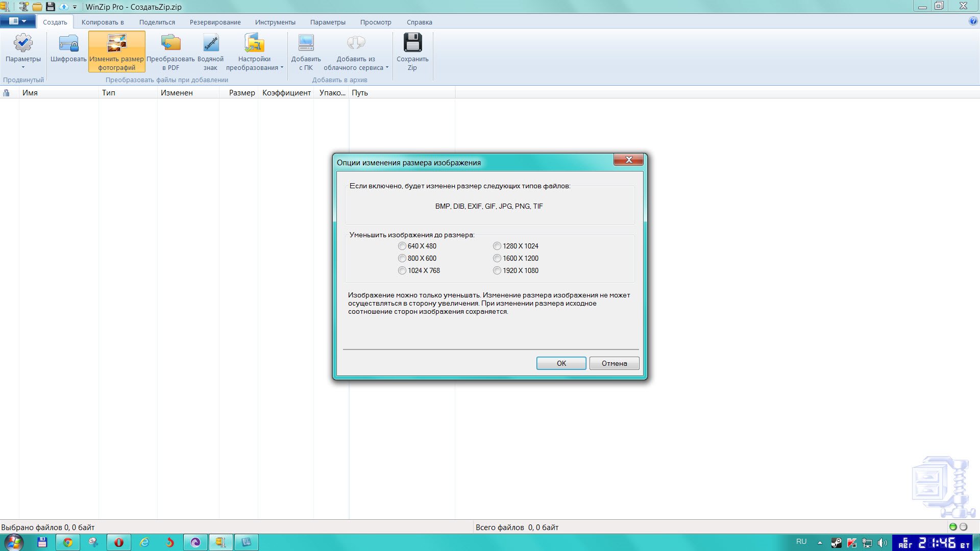The width and height of the screenshot is (980, 551).
Task: Click the volume speaker tray icon
Action: tap(882, 543)
